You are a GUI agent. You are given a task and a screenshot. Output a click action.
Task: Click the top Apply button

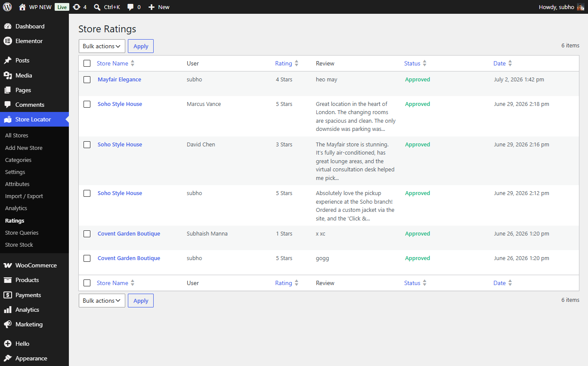click(141, 46)
